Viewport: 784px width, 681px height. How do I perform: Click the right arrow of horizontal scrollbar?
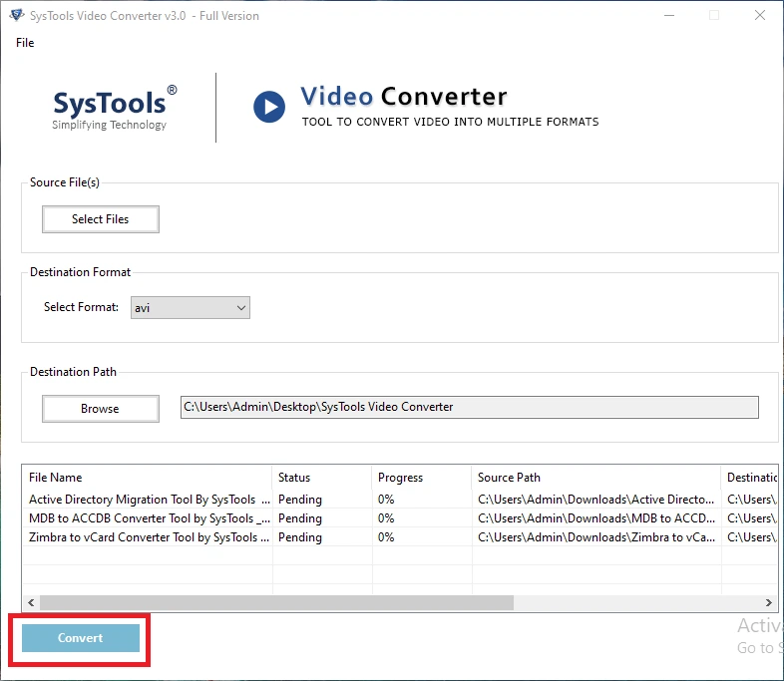[768, 603]
